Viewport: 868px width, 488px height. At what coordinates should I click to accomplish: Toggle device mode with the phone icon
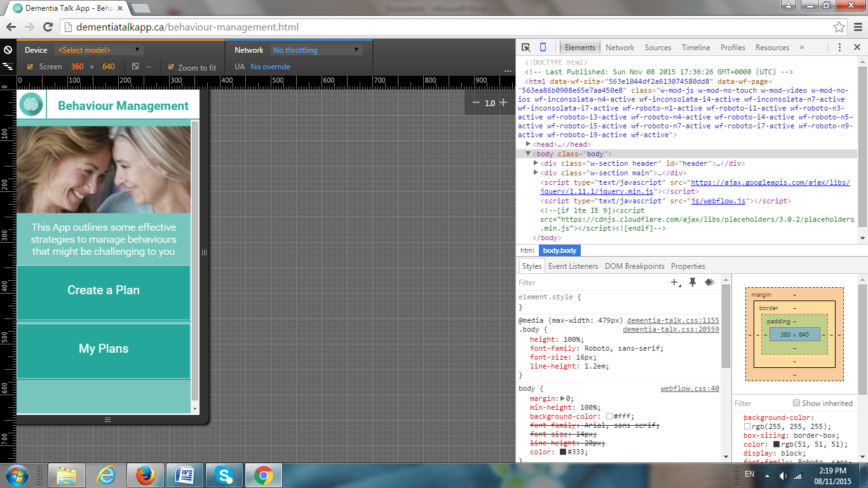click(543, 48)
